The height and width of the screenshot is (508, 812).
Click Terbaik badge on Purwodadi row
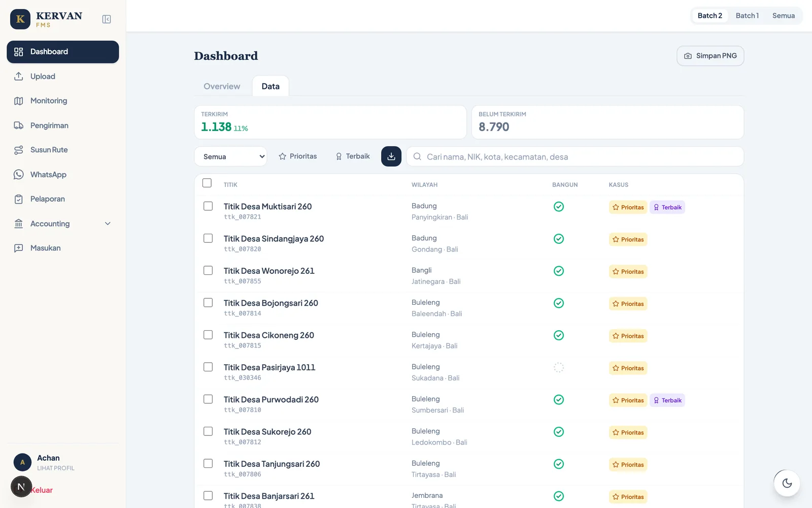point(667,400)
